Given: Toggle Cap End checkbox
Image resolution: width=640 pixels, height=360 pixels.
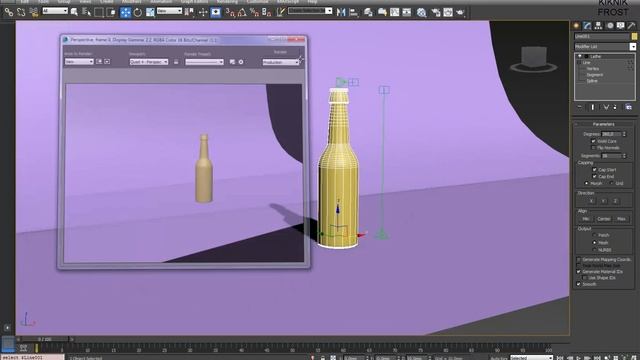Looking at the screenshot, I should click(594, 176).
